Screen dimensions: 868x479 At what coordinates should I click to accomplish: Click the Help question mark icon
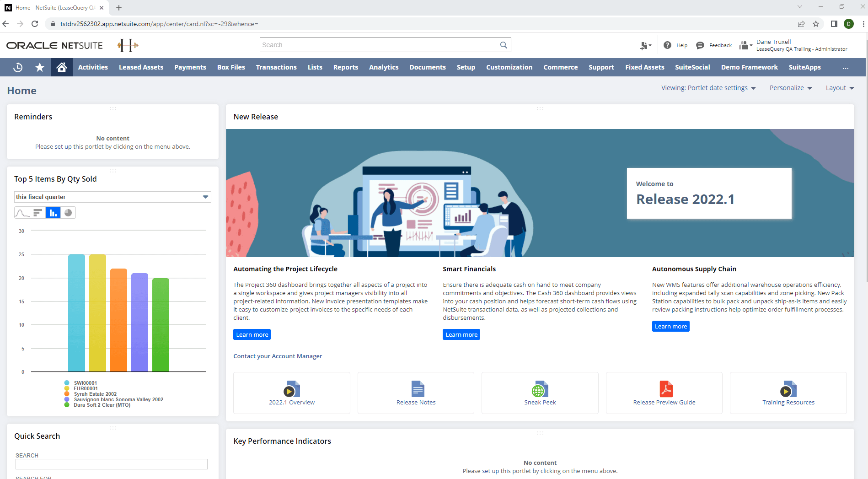tap(667, 45)
